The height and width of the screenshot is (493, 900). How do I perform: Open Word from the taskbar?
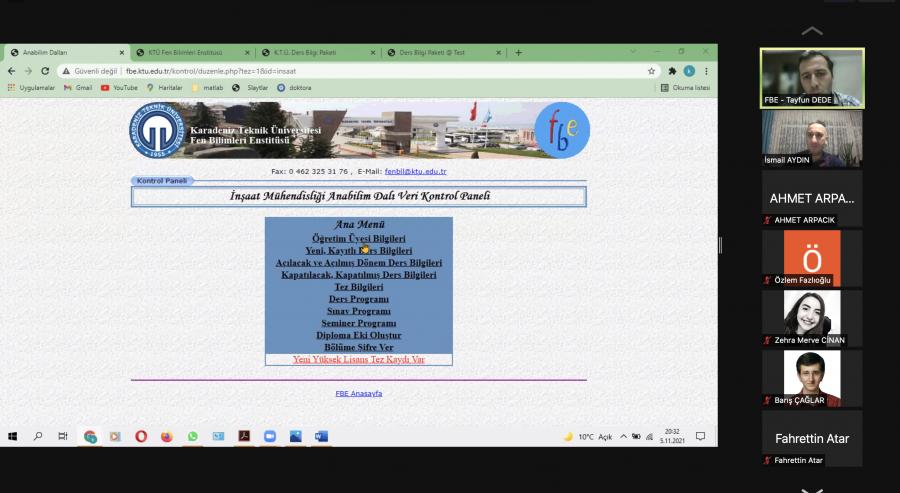(321, 437)
